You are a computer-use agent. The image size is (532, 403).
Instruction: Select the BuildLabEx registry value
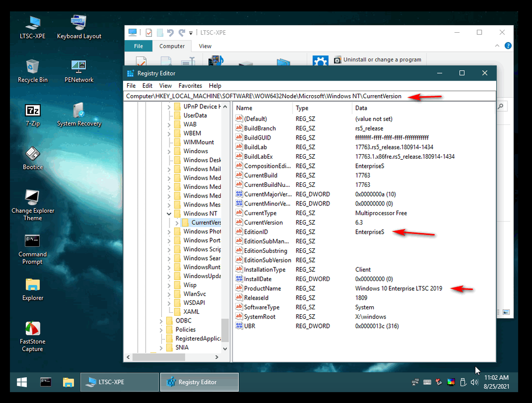(258, 157)
